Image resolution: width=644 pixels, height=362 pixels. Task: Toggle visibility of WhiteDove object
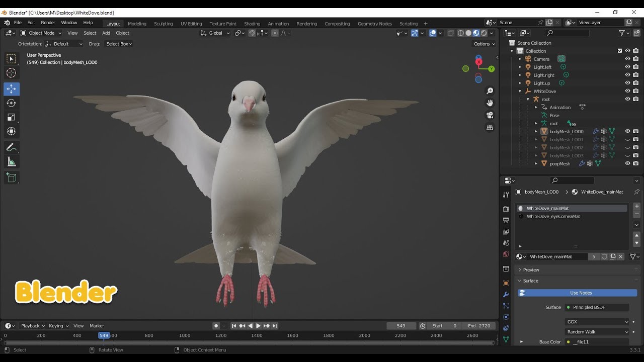[x=627, y=91]
